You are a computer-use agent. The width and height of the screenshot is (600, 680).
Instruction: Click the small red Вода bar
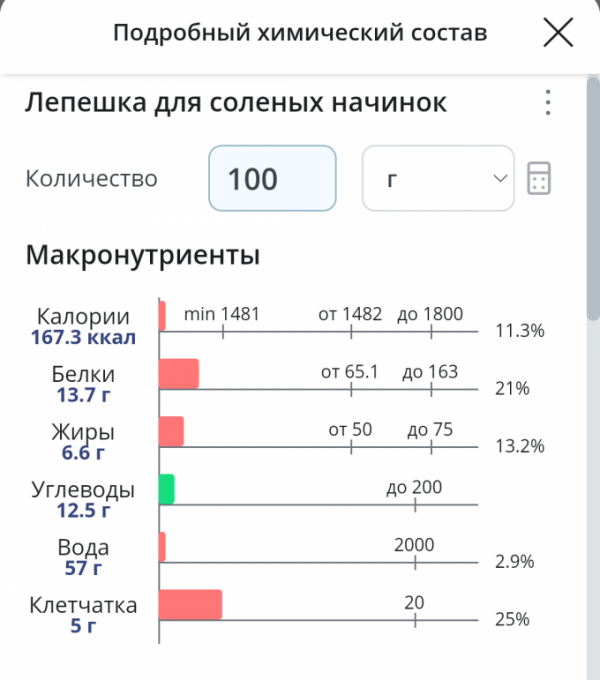click(x=162, y=547)
